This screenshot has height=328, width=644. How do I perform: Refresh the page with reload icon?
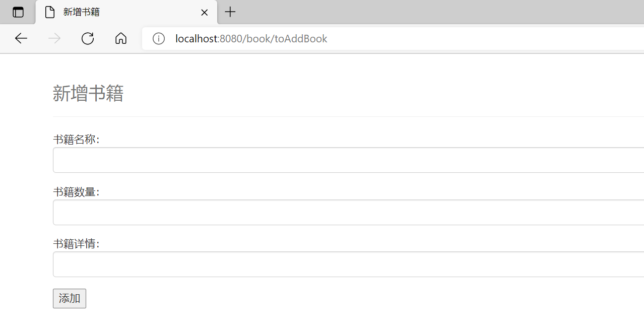point(88,38)
